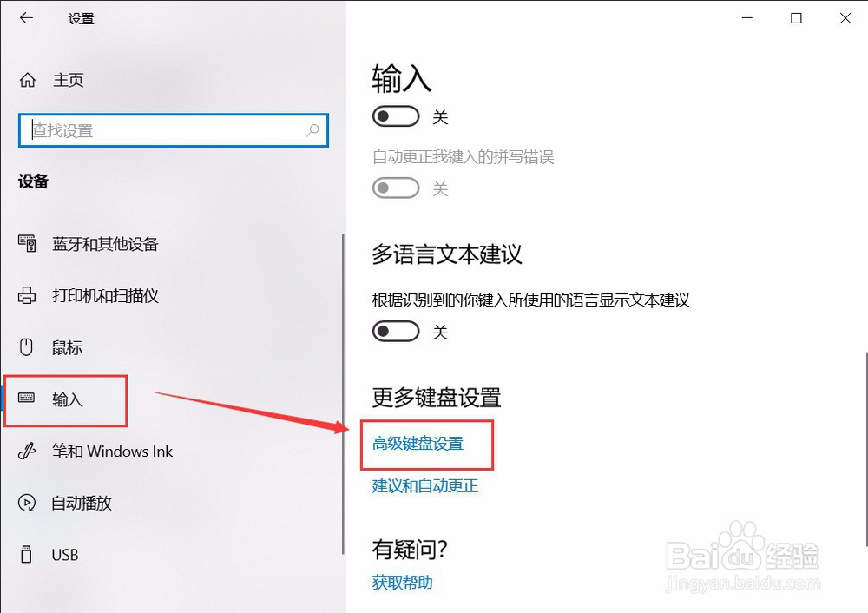Toggle 自动更正我键入的拼写错误 switch

396,188
